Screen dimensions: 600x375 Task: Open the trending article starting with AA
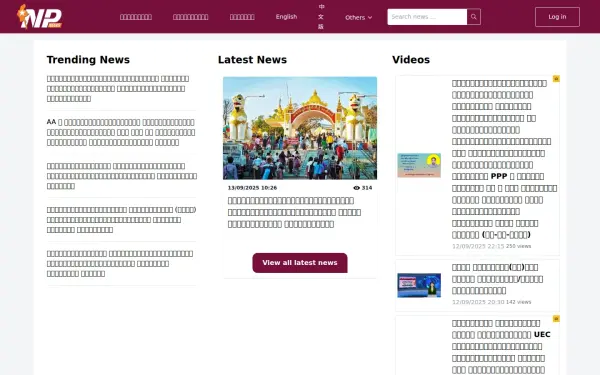[x=121, y=132]
